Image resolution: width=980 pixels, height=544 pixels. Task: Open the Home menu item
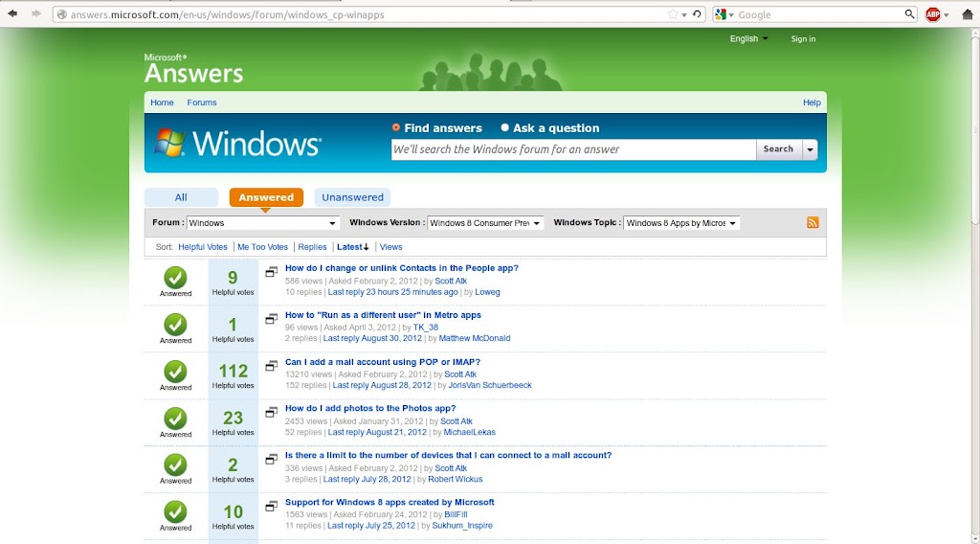click(162, 102)
